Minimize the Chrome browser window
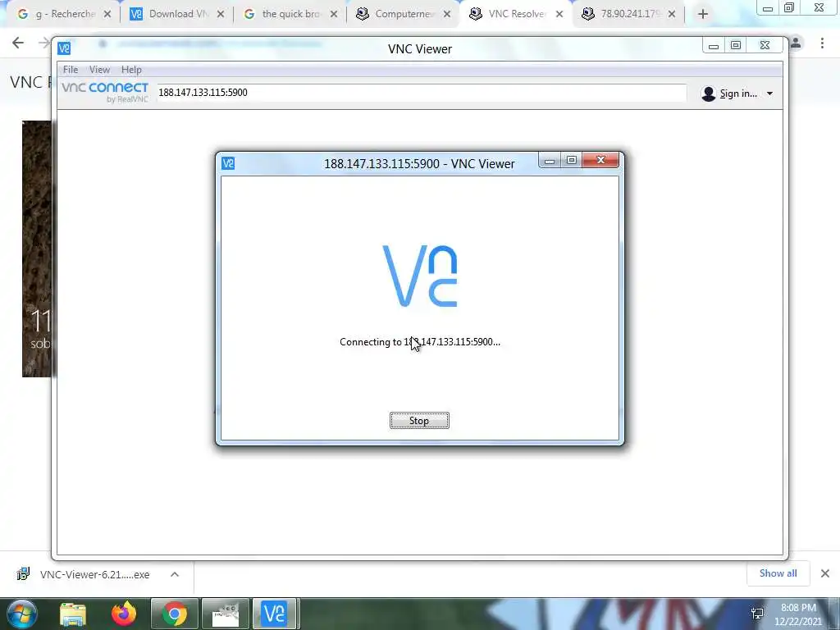Image resolution: width=840 pixels, height=630 pixels. point(768,8)
